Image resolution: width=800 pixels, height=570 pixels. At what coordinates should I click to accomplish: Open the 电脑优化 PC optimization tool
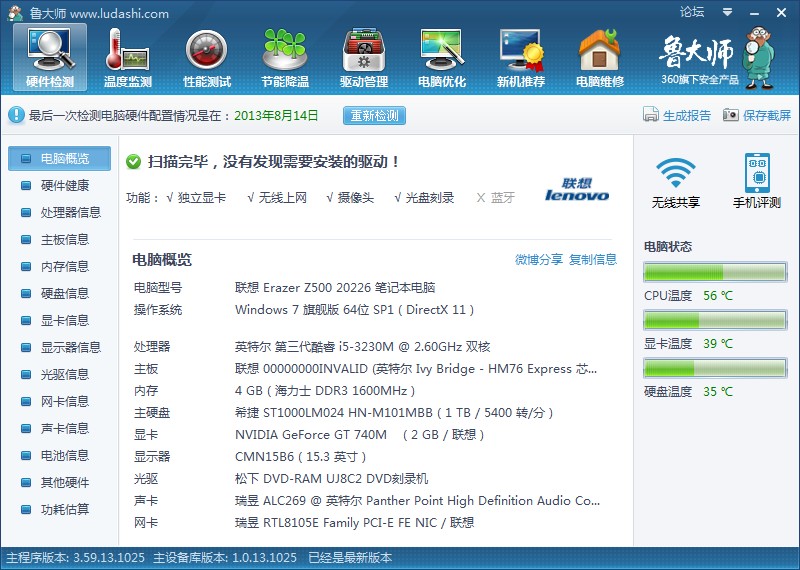(442, 58)
